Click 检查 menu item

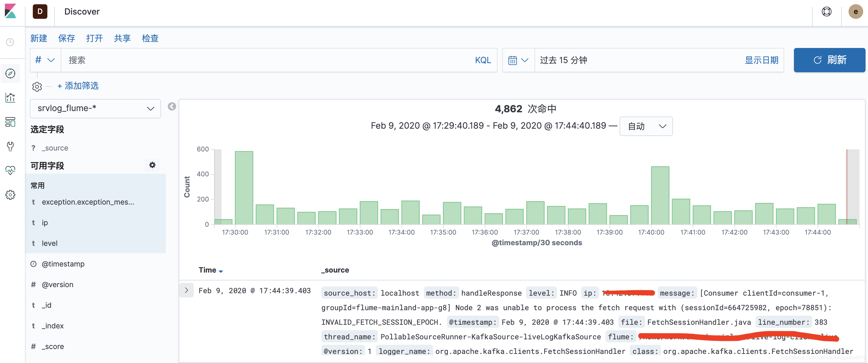150,38
